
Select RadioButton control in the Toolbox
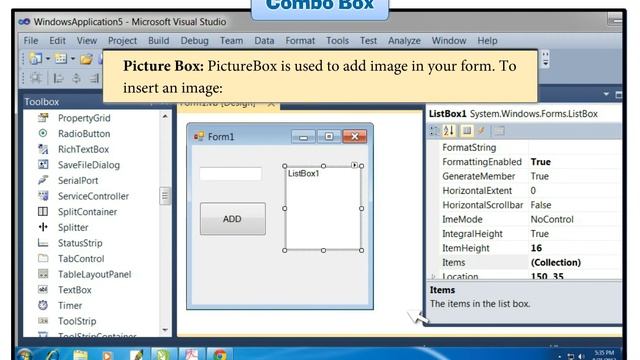click(x=84, y=133)
